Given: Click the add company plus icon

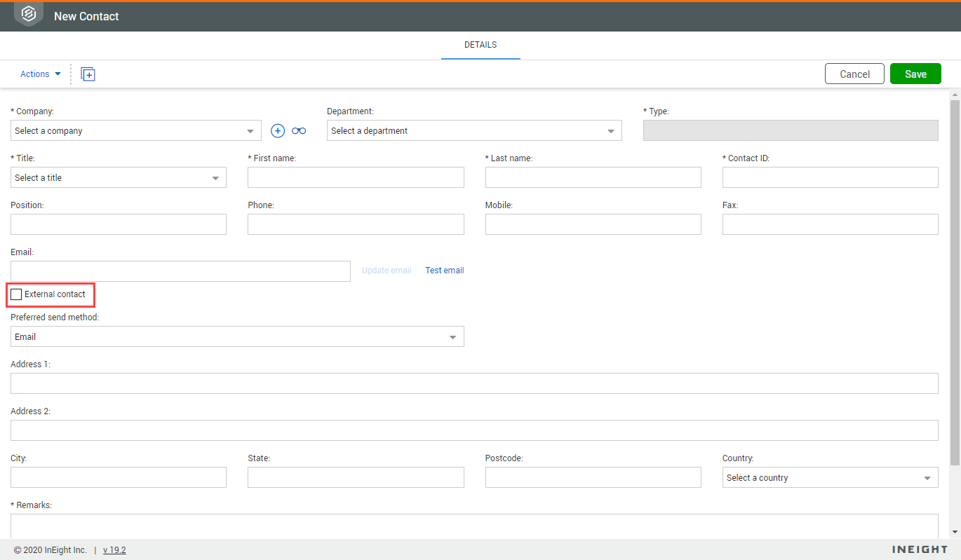Looking at the screenshot, I should [278, 131].
